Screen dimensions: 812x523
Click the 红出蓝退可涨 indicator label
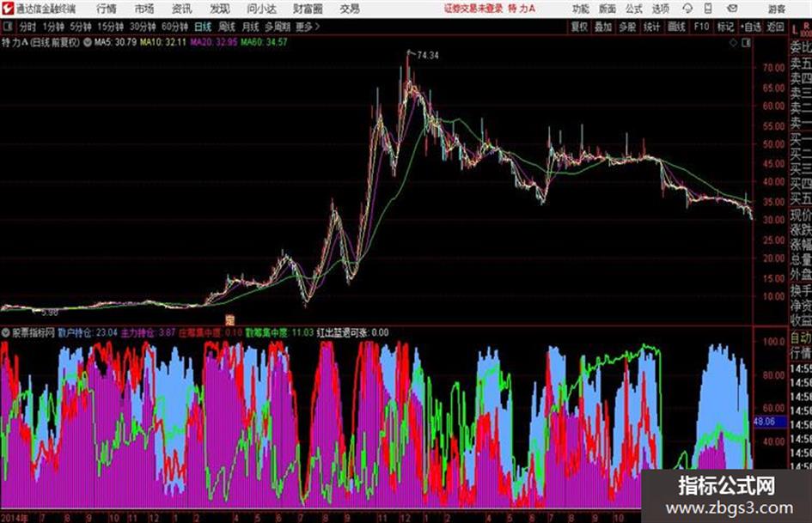(x=343, y=333)
